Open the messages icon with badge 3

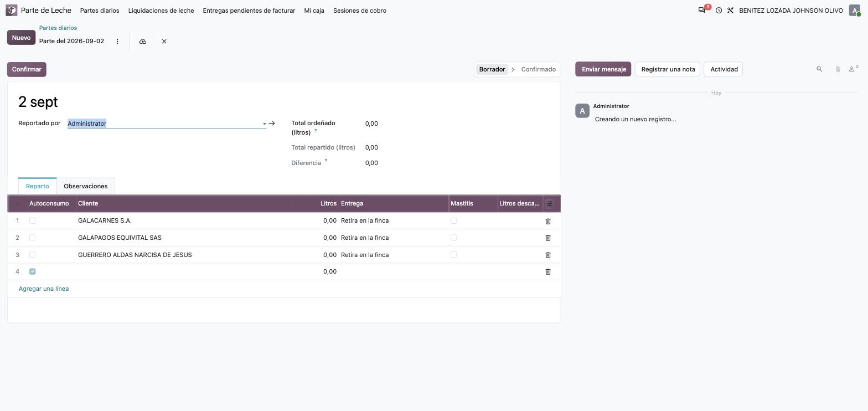[x=702, y=11]
